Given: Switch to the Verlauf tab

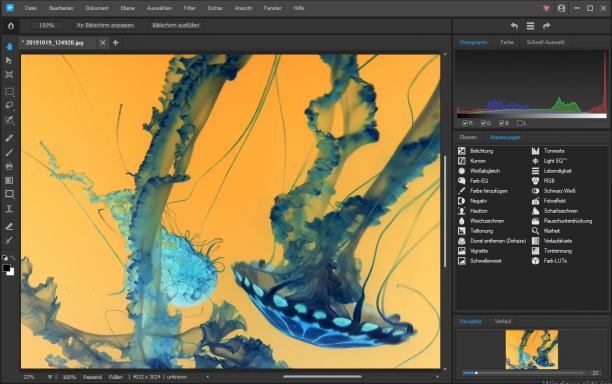Looking at the screenshot, I should 503,321.
